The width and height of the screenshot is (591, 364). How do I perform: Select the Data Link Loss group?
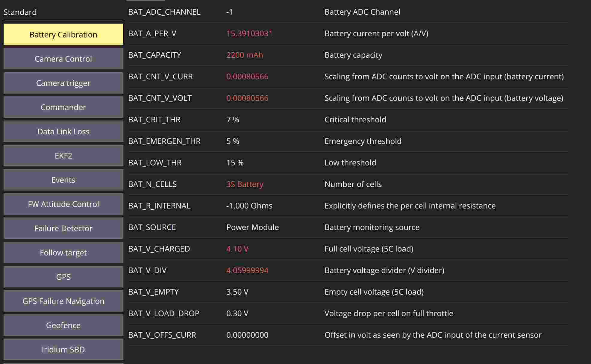[x=63, y=131]
